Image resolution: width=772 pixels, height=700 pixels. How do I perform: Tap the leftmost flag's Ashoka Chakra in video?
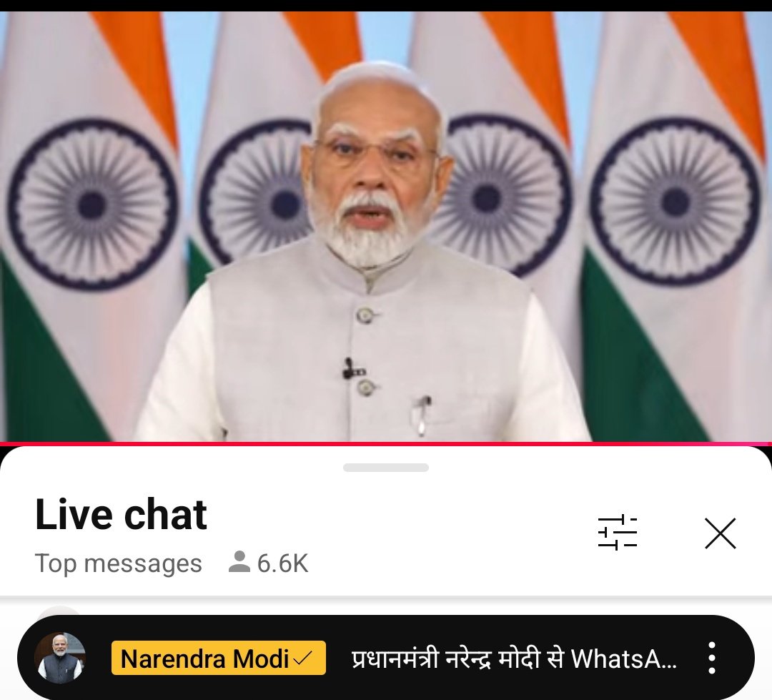92,204
